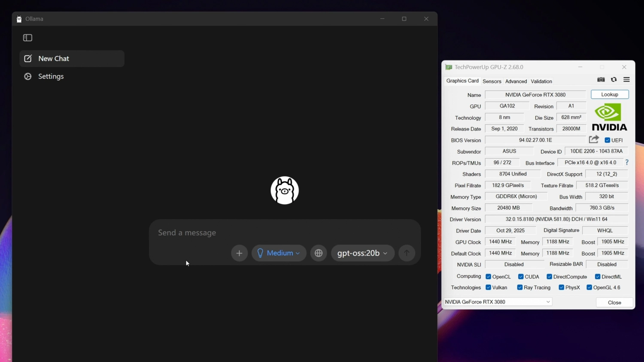This screenshot has height=362, width=644.
Task: Toggle the Ray Tracing checkbox
Action: coord(520,287)
